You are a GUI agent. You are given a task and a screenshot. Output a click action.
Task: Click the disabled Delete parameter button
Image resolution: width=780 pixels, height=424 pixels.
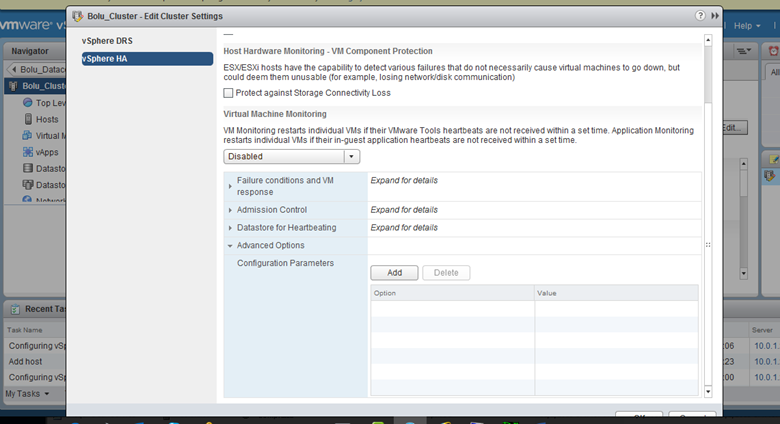(446, 273)
